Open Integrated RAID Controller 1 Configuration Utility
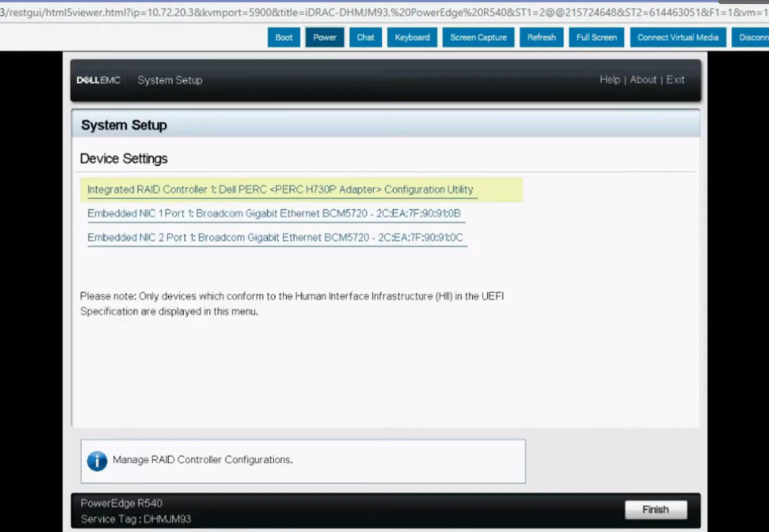 (x=302, y=189)
